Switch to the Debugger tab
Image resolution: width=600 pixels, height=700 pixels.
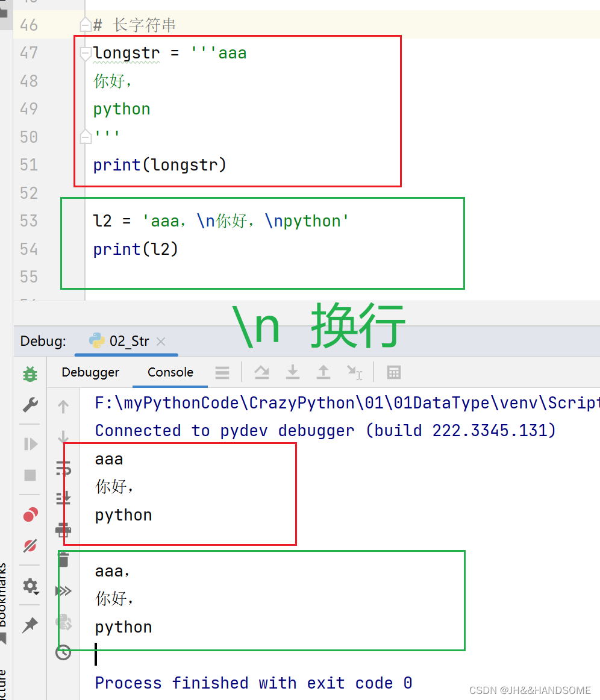90,372
